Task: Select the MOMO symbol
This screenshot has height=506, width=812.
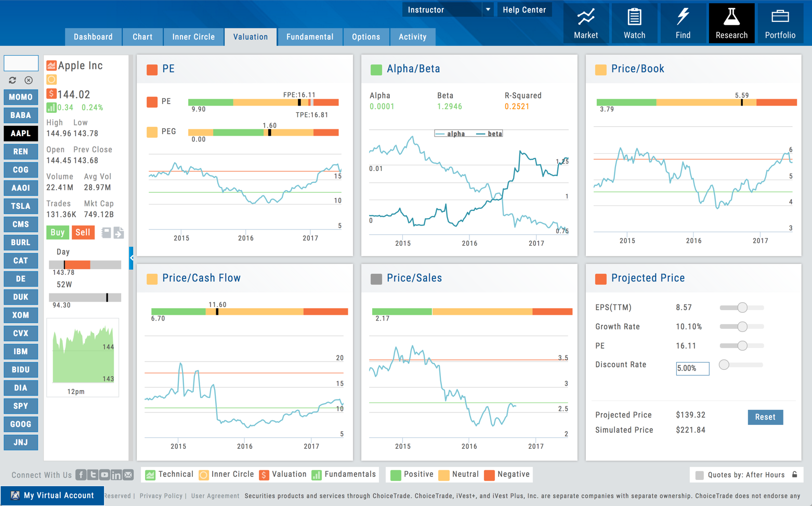Action: click(x=21, y=97)
